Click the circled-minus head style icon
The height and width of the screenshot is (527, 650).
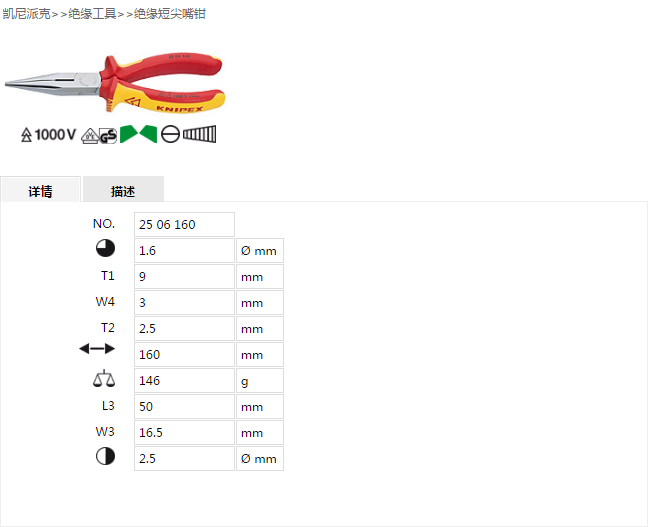tap(170, 134)
